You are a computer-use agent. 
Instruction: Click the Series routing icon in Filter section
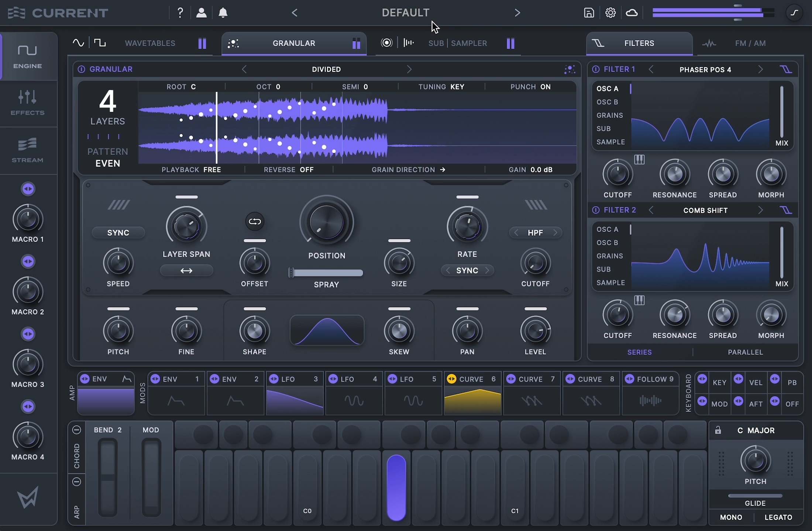click(x=639, y=352)
